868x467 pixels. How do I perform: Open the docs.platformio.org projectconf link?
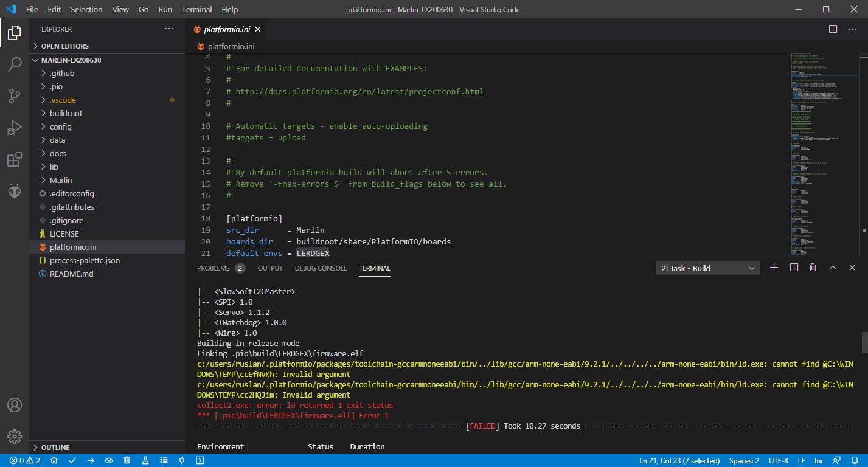359,92
